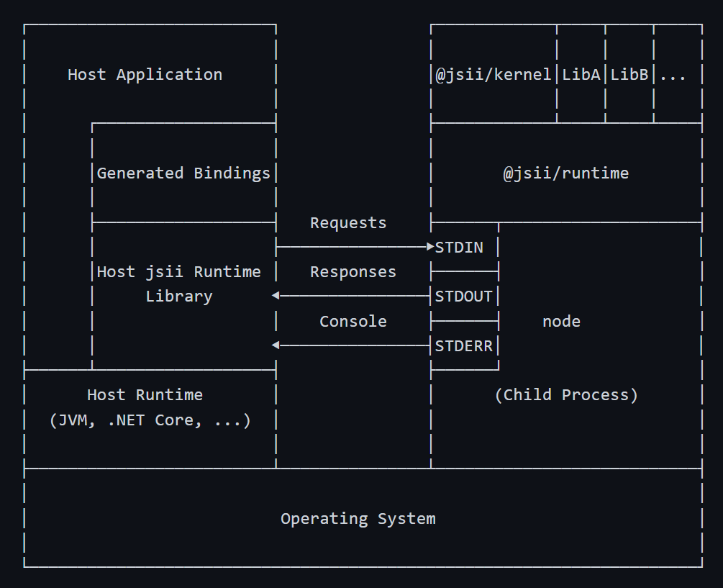Click the STDOUT box
723x588 pixels.
[464, 296]
